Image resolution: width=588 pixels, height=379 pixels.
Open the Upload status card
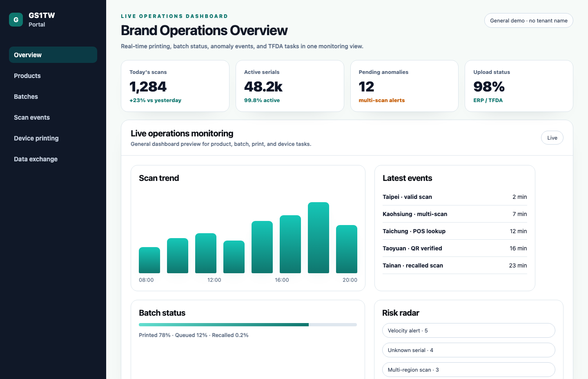point(519,86)
